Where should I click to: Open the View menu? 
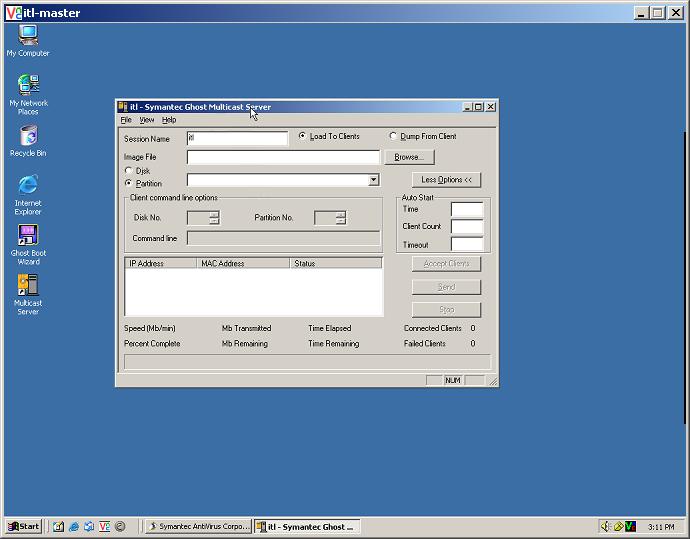point(147,120)
